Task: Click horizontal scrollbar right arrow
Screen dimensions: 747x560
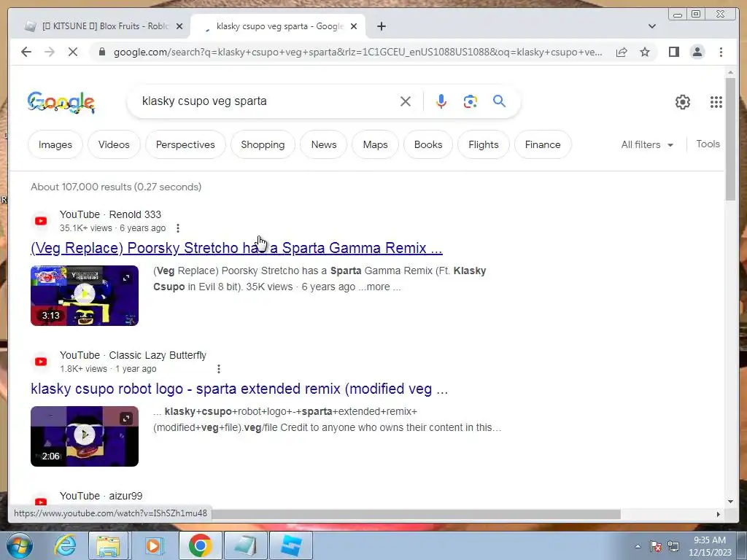Action: [718, 514]
